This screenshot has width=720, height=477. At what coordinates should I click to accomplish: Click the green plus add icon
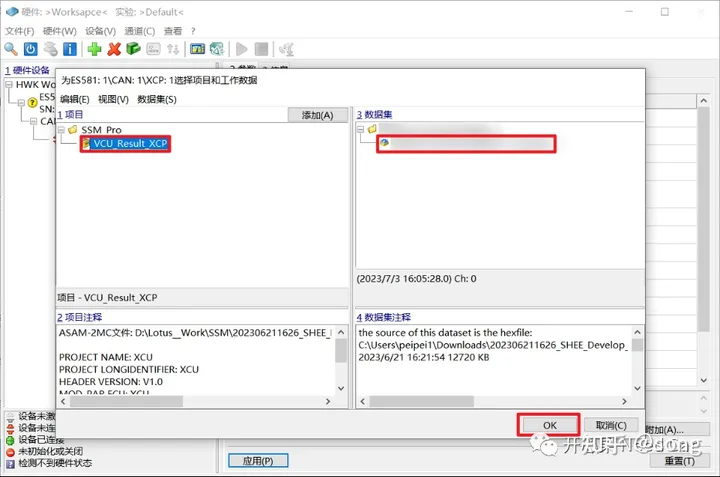(x=94, y=49)
